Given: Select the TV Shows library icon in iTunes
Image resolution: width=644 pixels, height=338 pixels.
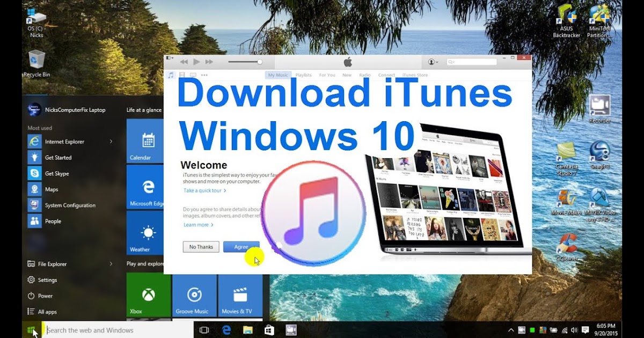Looking at the screenshot, I should point(193,75).
